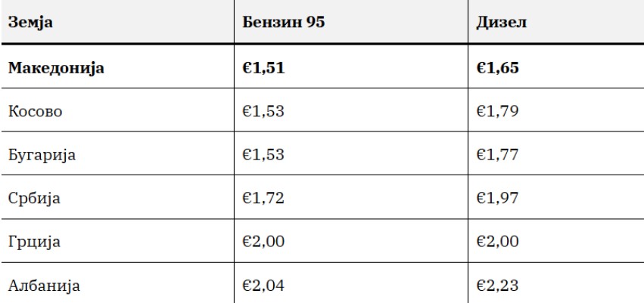Click Serbia's petrol price €1,72
The width and height of the screenshot is (644, 303).
pyautogui.click(x=263, y=199)
